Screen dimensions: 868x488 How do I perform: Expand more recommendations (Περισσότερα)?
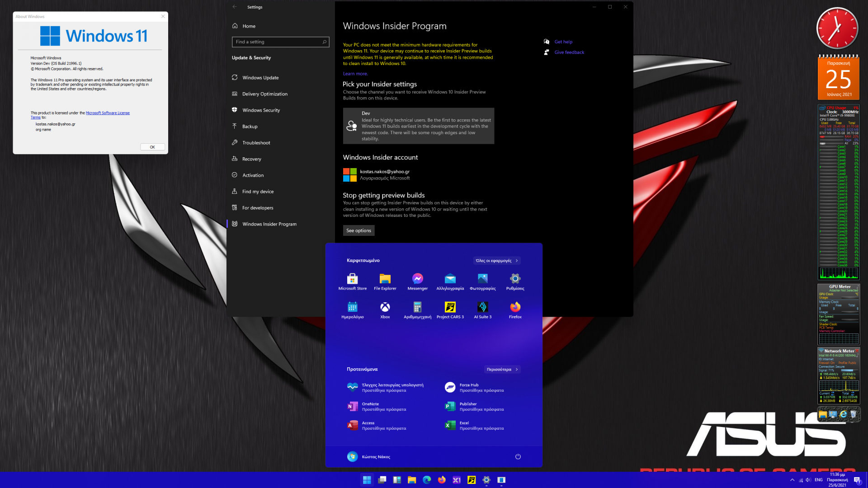pos(502,370)
